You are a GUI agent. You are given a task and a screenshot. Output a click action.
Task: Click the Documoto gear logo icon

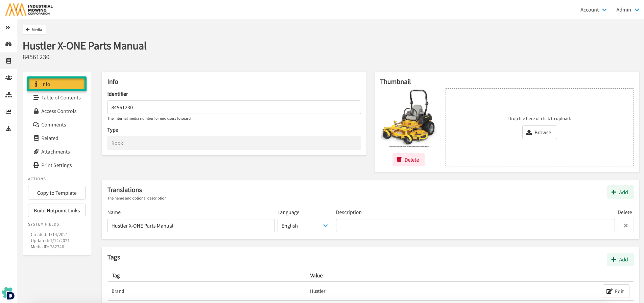[8, 293]
